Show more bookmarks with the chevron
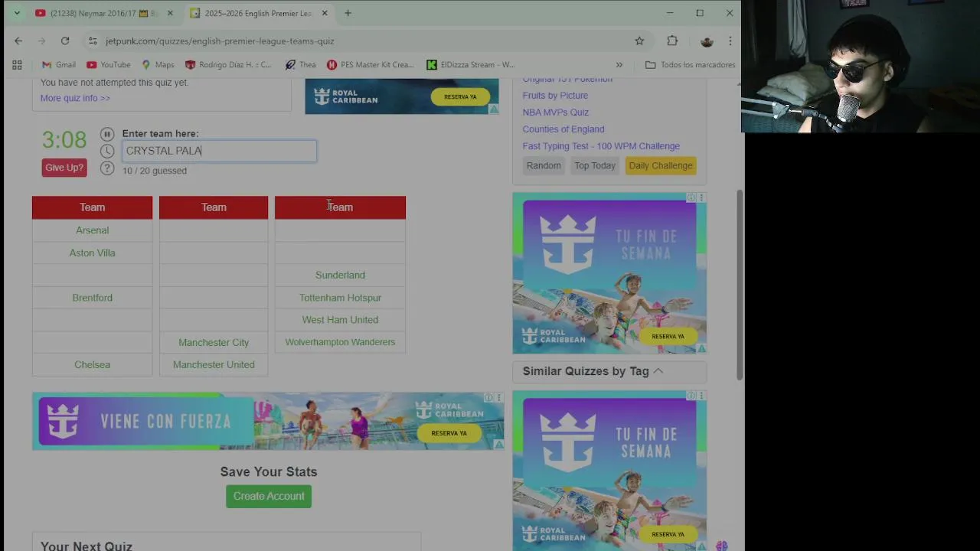The height and width of the screenshot is (551, 980). pyautogui.click(x=619, y=65)
